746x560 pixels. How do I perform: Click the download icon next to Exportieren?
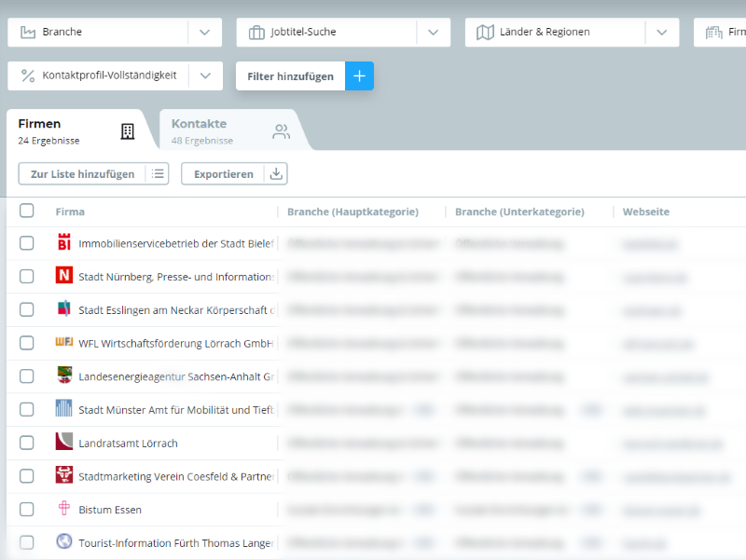(276, 174)
